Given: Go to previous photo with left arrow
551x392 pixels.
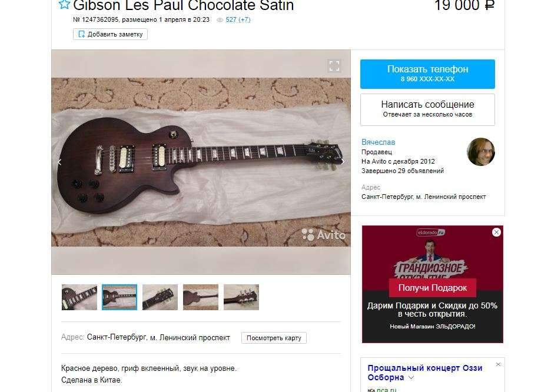Looking at the screenshot, I should click(59, 162).
